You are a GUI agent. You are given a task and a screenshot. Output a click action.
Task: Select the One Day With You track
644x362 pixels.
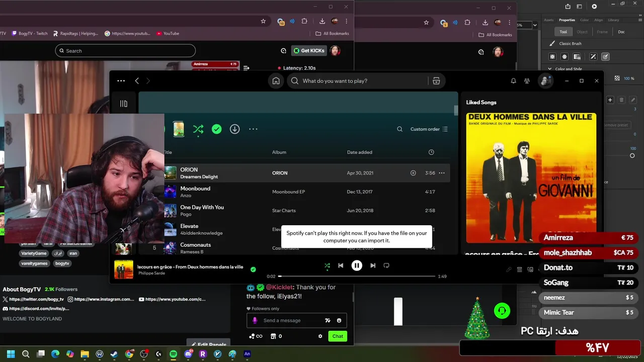[307, 211]
